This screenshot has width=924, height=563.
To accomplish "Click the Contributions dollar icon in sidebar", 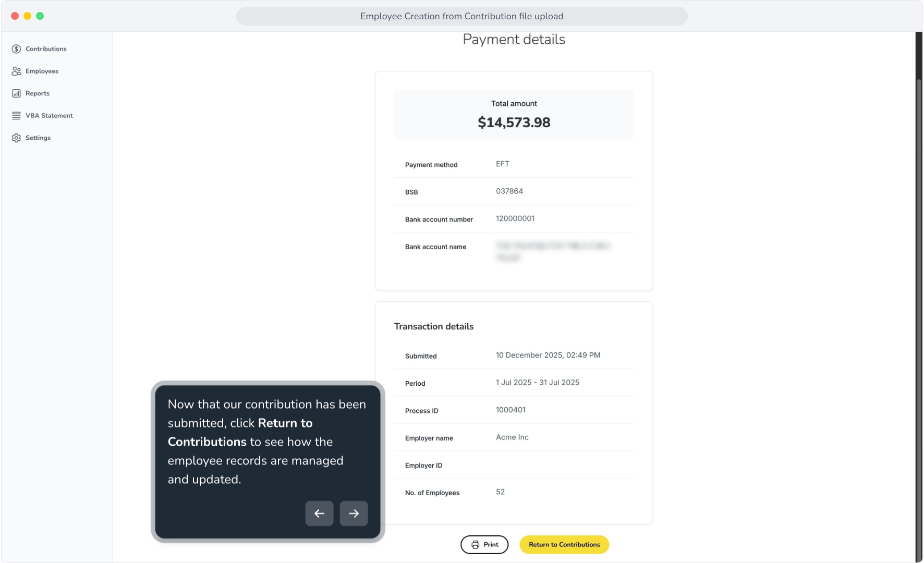I will 16,49.
